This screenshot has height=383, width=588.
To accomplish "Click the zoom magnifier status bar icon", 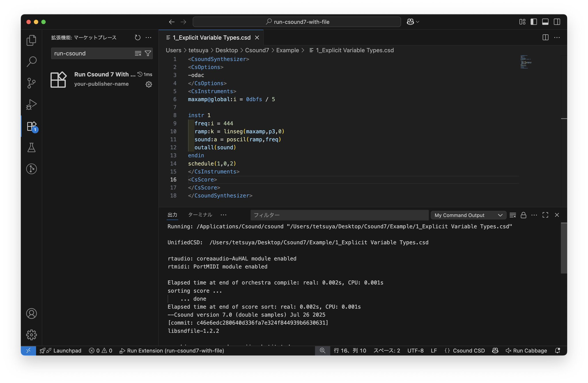I will (x=322, y=351).
